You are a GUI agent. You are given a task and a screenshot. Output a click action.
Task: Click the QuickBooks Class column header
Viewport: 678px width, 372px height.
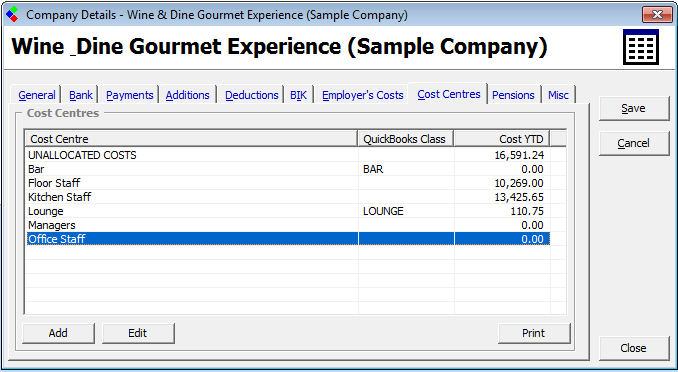(x=406, y=139)
